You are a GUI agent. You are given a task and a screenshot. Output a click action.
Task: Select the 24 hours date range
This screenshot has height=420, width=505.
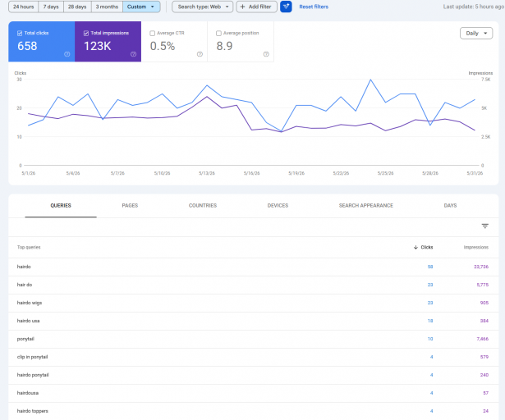pyautogui.click(x=24, y=7)
